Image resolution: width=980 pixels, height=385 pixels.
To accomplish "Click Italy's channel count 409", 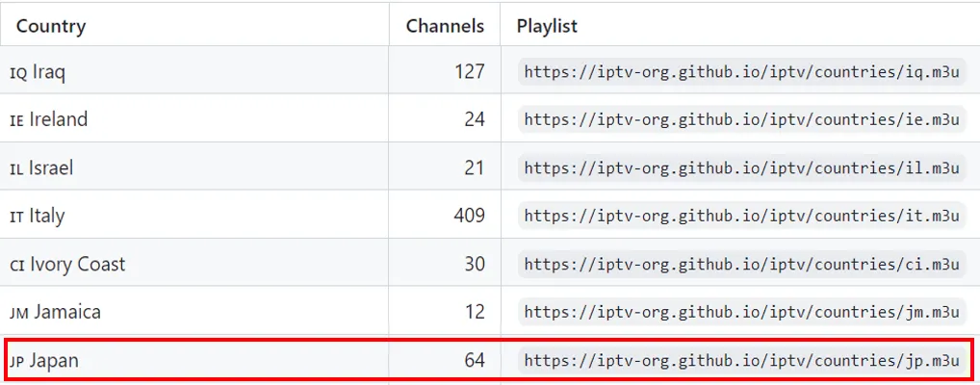I will [470, 216].
